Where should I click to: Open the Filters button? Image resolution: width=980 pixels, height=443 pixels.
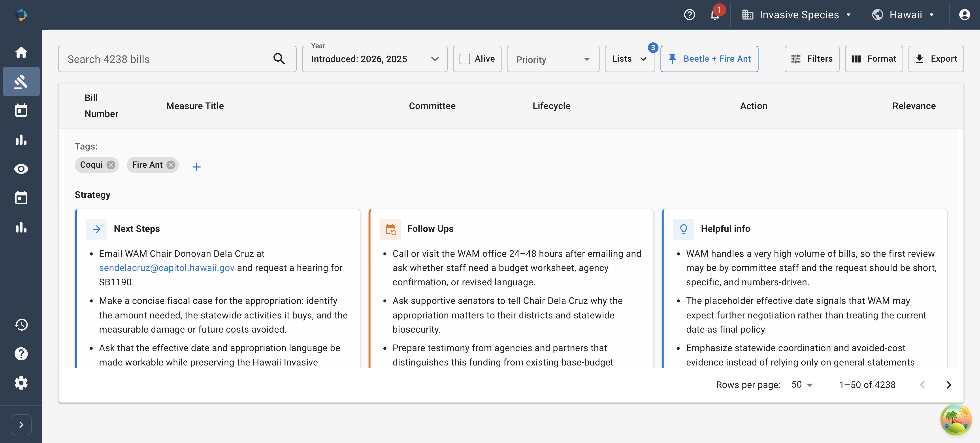tap(812, 59)
